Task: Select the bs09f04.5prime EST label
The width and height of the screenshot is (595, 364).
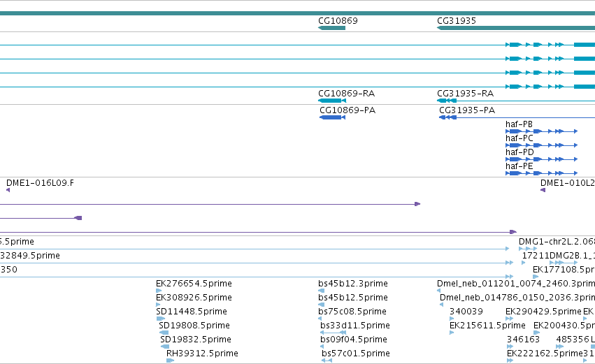Action: coord(354,340)
